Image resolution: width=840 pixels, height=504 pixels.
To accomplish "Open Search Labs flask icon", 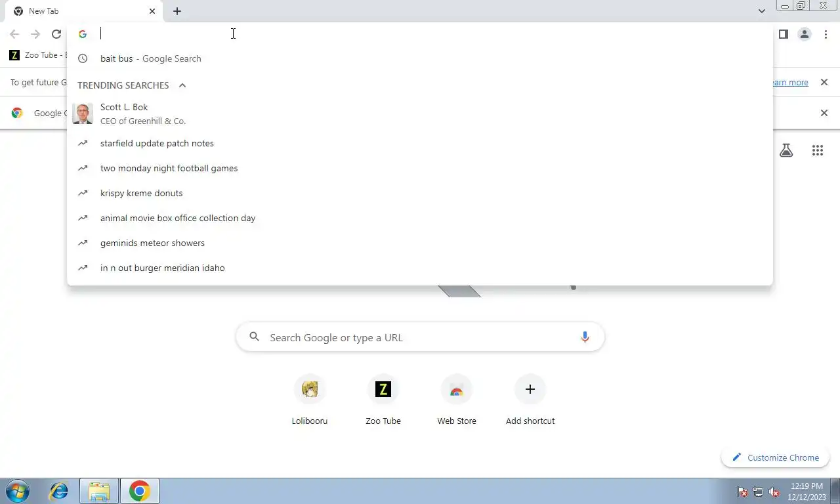I will click(786, 150).
